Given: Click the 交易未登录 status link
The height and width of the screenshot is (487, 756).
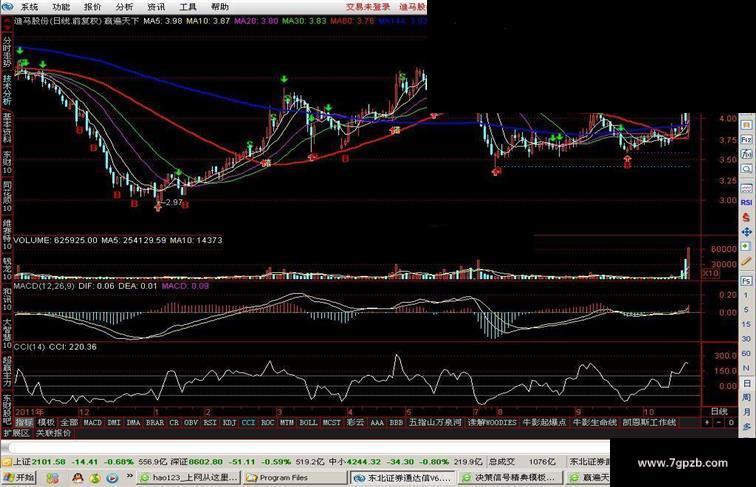Looking at the screenshot, I should tap(368, 7).
